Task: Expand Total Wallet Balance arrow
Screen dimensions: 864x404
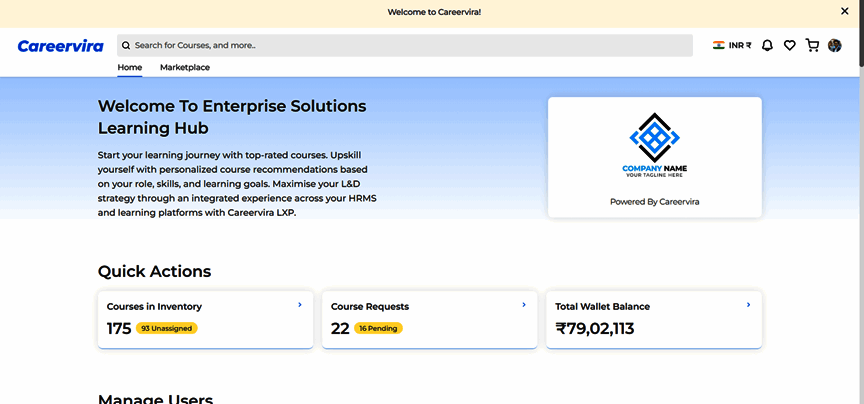Action: point(748,305)
